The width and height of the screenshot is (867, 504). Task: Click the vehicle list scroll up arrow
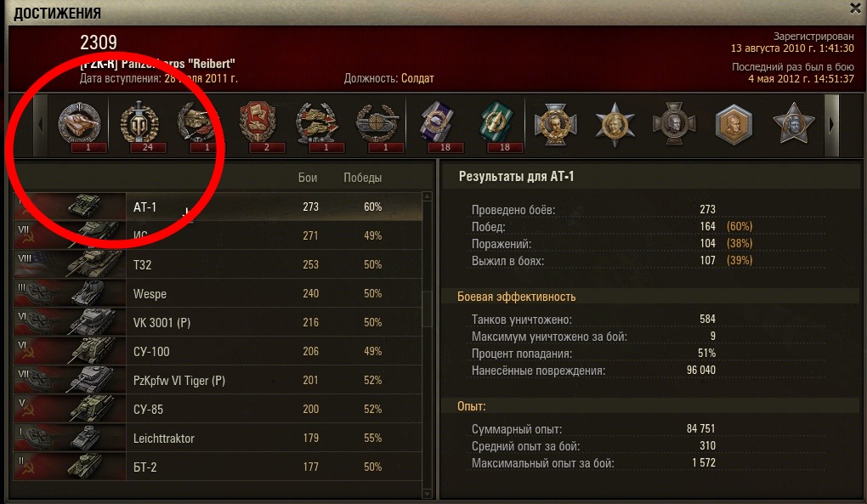427,196
